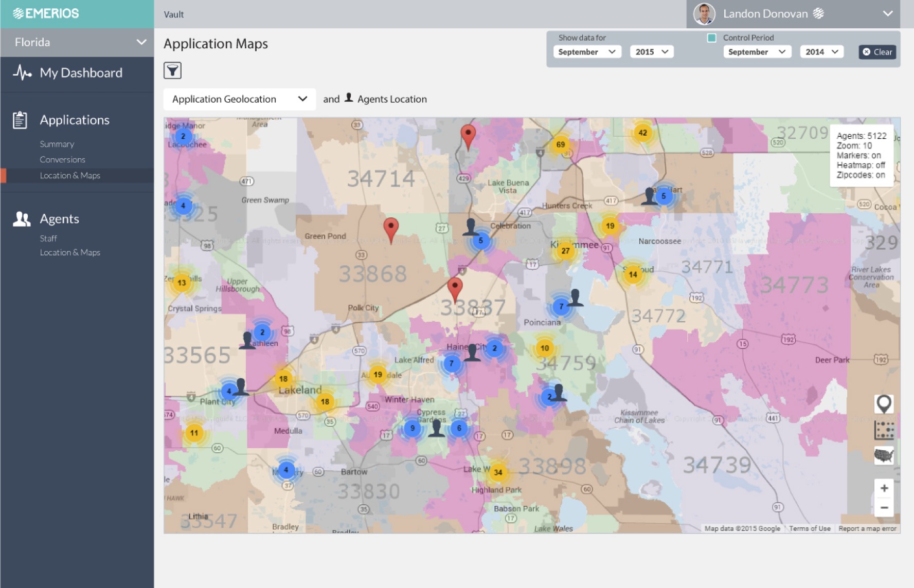914x588 pixels.
Task: Click the Report a map error link
Action: tap(867, 528)
